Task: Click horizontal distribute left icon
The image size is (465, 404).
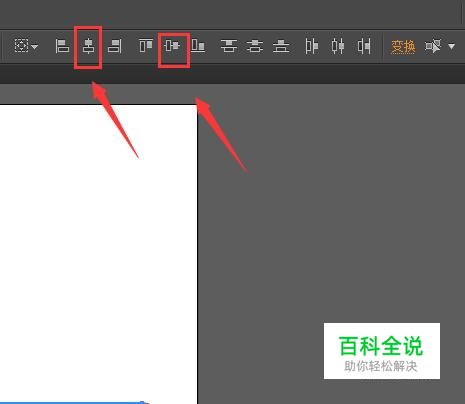Action: 311,46
